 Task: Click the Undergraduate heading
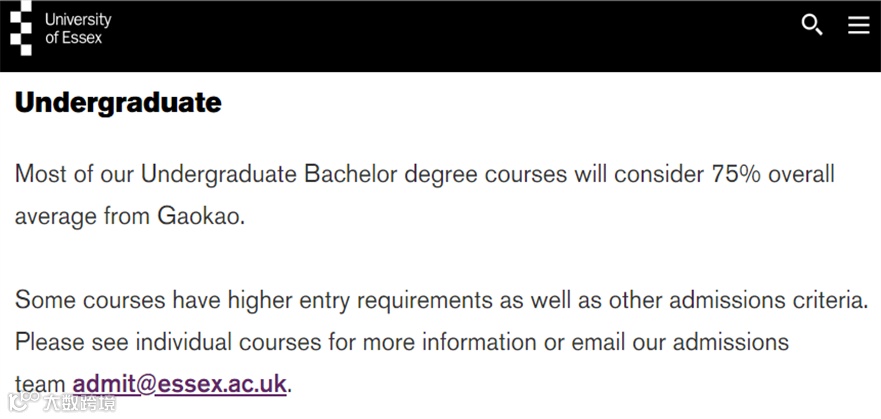point(118,102)
